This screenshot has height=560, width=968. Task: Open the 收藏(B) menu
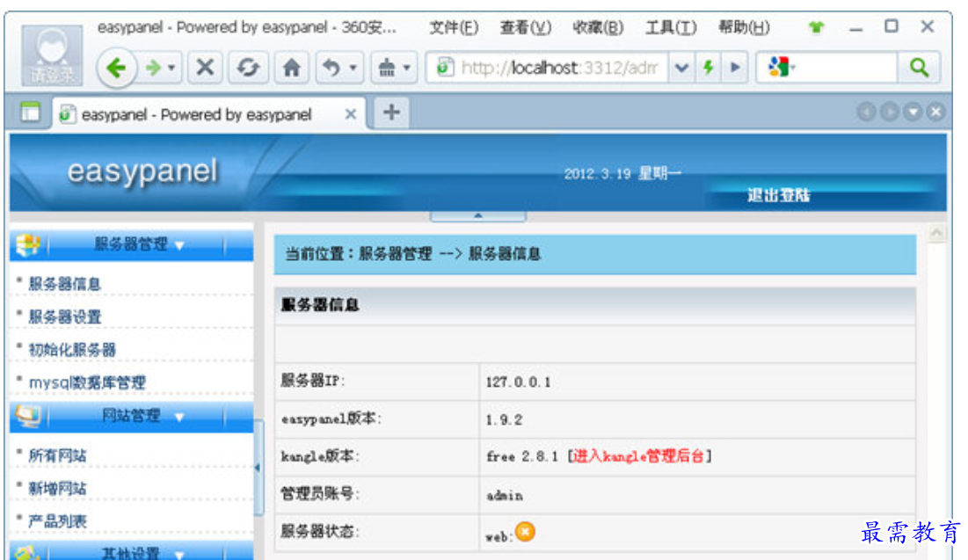[x=598, y=28]
